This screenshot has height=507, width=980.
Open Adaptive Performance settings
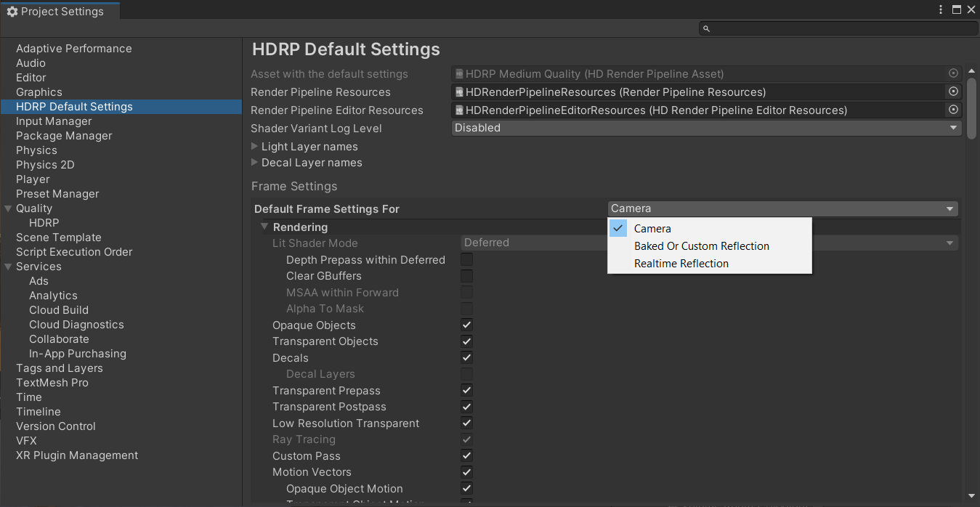(x=74, y=49)
